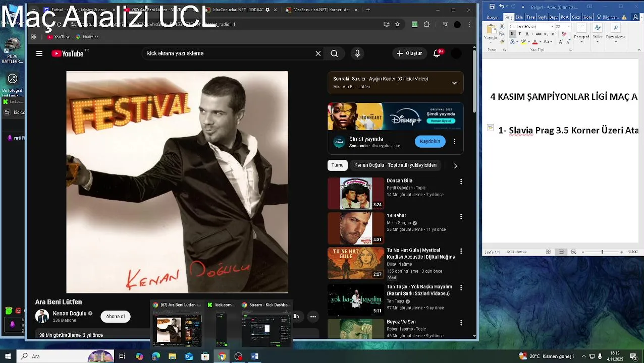Select the Tümü filter chip
644x363 pixels.
(337, 165)
